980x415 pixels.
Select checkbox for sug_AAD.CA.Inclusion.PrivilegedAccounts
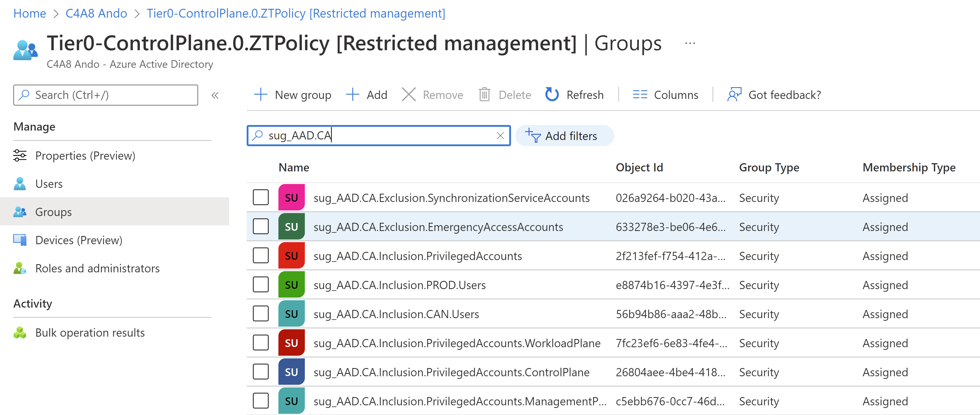pyautogui.click(x=260, y=255)
